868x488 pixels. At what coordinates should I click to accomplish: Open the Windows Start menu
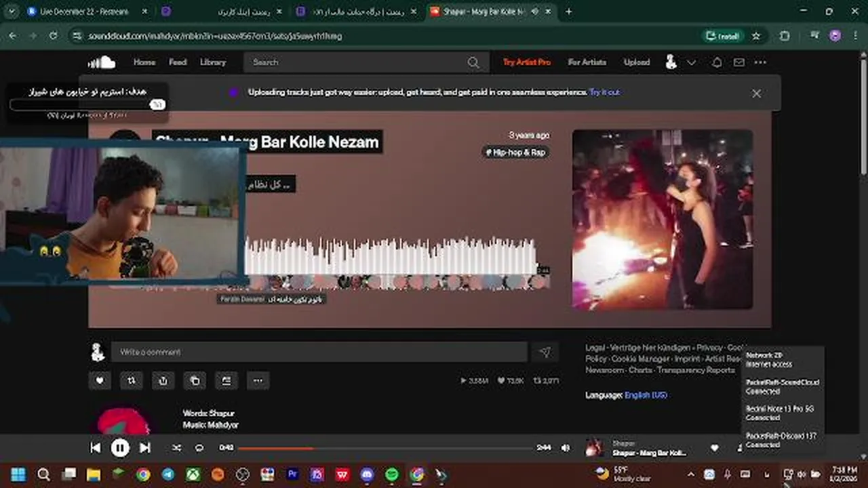pos(18,474)
